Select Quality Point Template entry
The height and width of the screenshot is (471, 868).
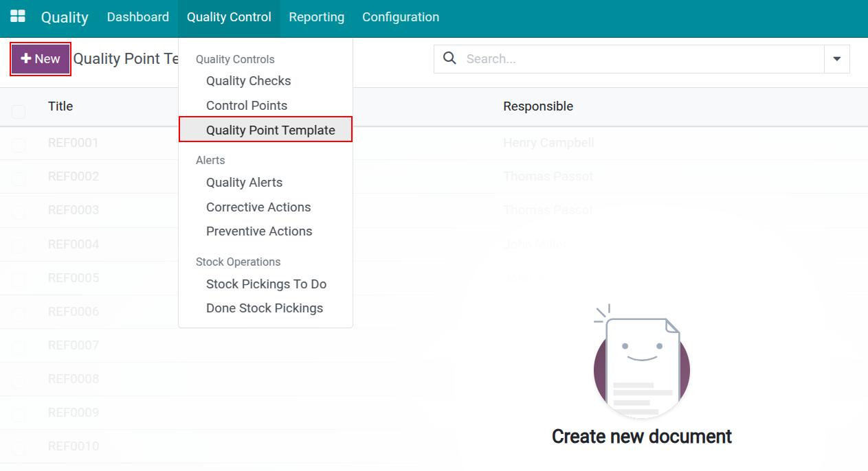pos(265,130)
